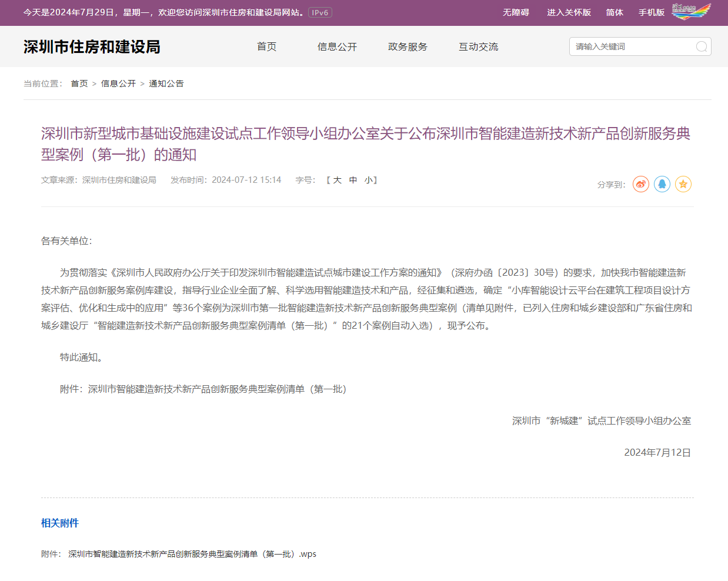Image resolution: width=728 pixels, height=581 pixels.
Task: Open the 政务服务 navigation menu
Action: [x=408, y=46]
